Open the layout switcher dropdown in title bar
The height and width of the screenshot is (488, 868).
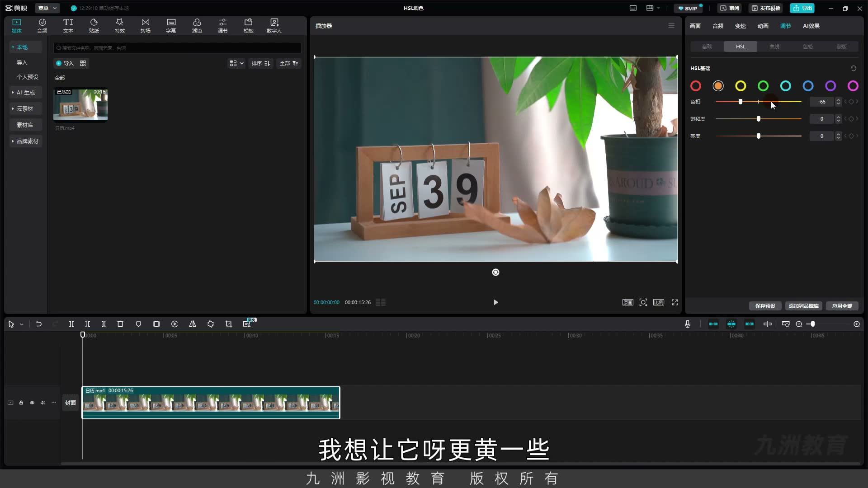pyautogui.click(x=653, y=8)
